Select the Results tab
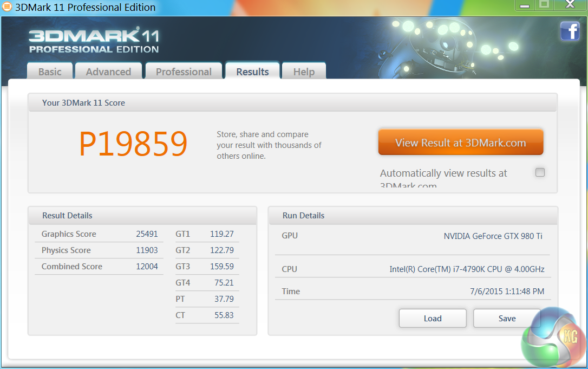 pos(252,72)
